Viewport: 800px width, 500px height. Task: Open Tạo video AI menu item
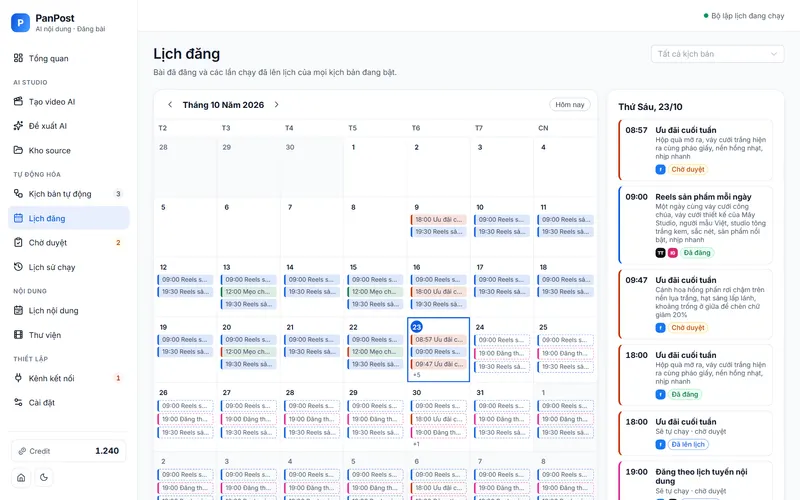(x=69, y=102)
